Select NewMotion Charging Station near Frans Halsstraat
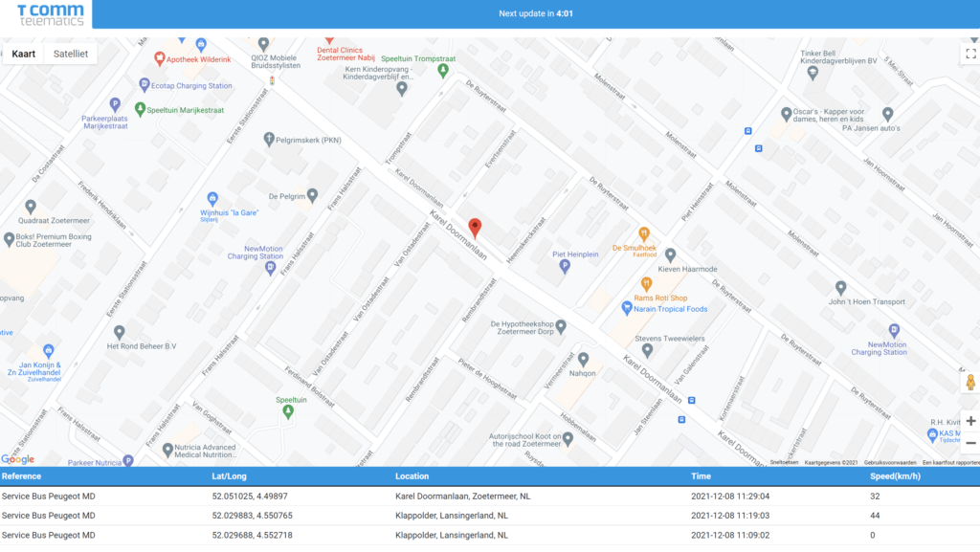 (x=270, y=268)
